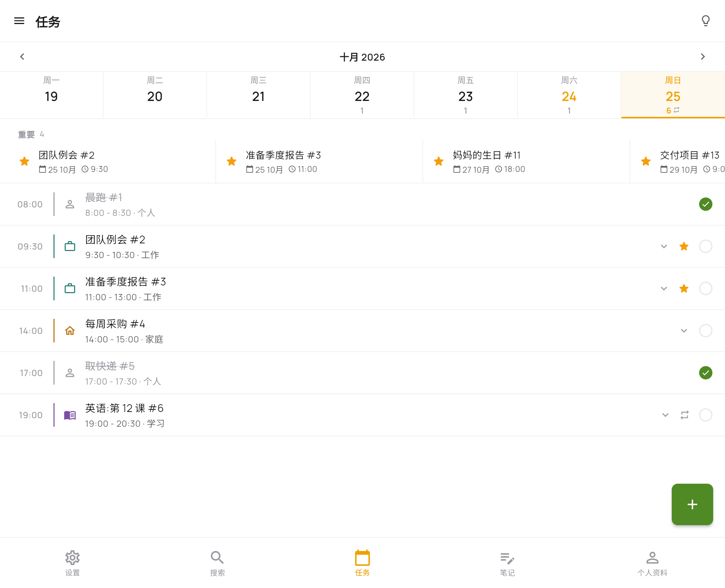
Task: Open the hamburger navigation menu
Action: pyautogui.click(x=19, y=21)
